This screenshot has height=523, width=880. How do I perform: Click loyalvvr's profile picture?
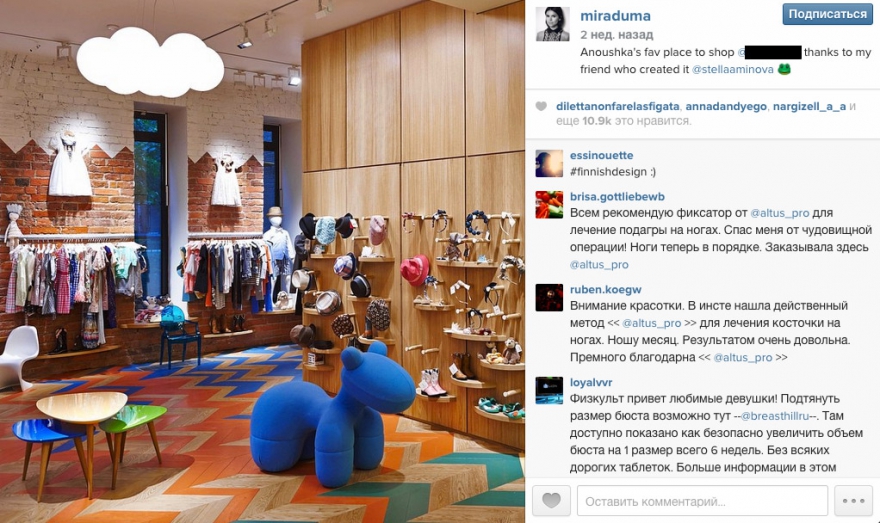pos(549,391)
